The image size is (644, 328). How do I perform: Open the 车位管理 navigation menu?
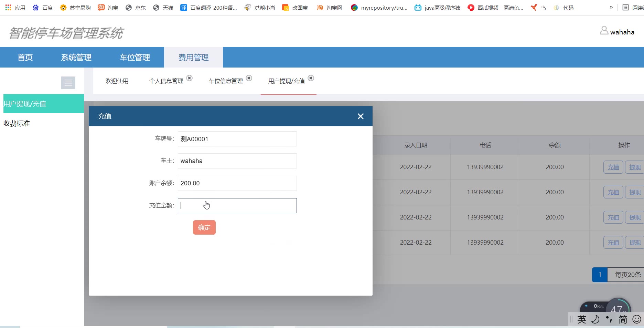click(x=135, y=57)
